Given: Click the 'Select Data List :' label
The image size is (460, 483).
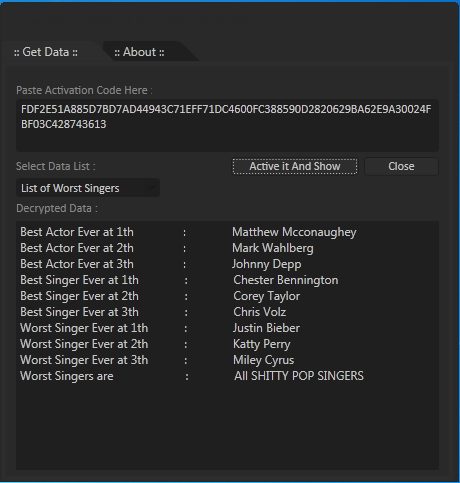Looking at the screenshot, I should tap(56, 166).
